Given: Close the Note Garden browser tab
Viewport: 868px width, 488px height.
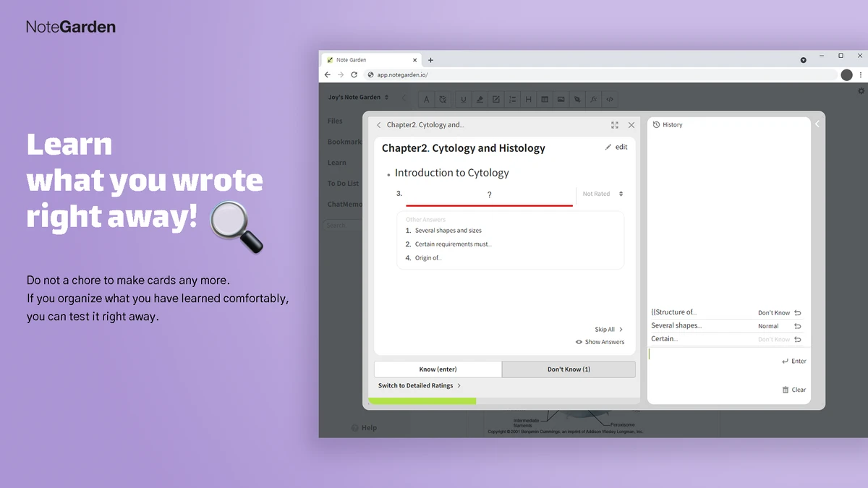Looking at the screenshot, I should pyautogui.click(x=415, y=60).
